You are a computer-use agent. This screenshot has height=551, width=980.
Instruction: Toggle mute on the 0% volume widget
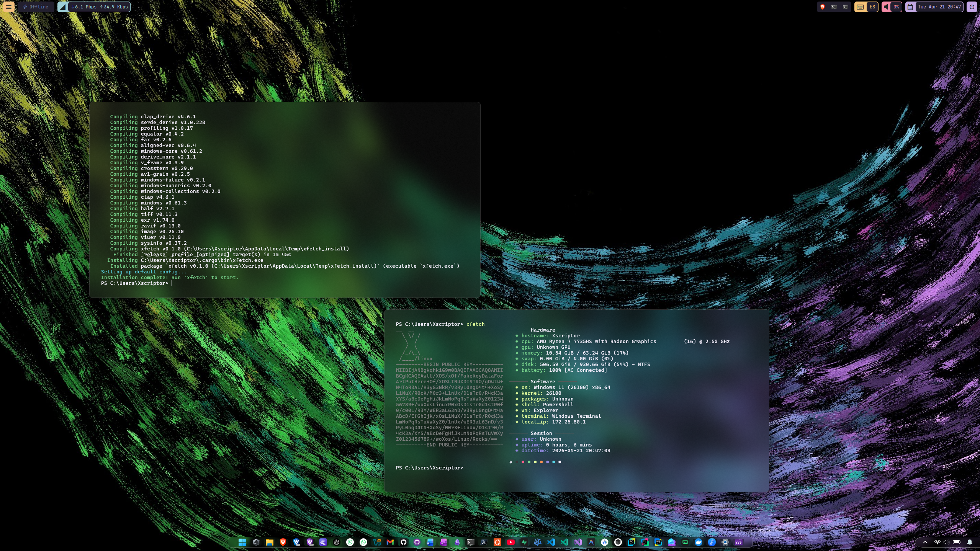pyautogui.click(x=887, y=7)
